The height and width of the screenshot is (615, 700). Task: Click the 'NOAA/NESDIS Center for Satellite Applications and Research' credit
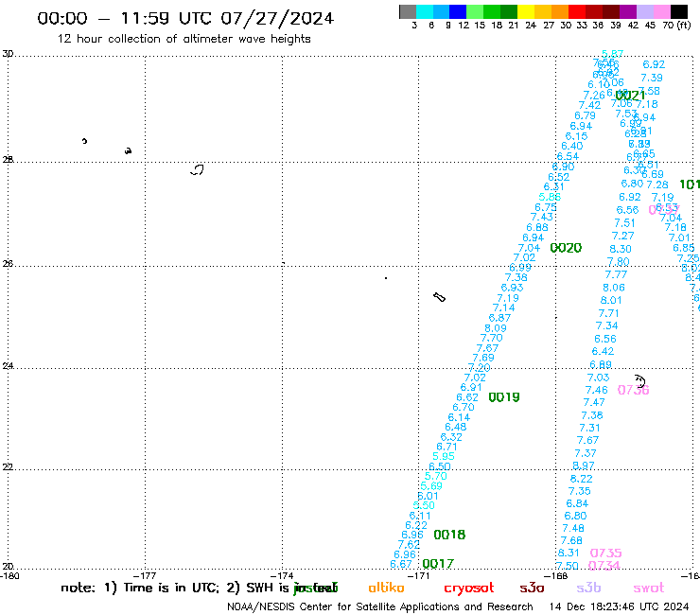pos(380,607)
